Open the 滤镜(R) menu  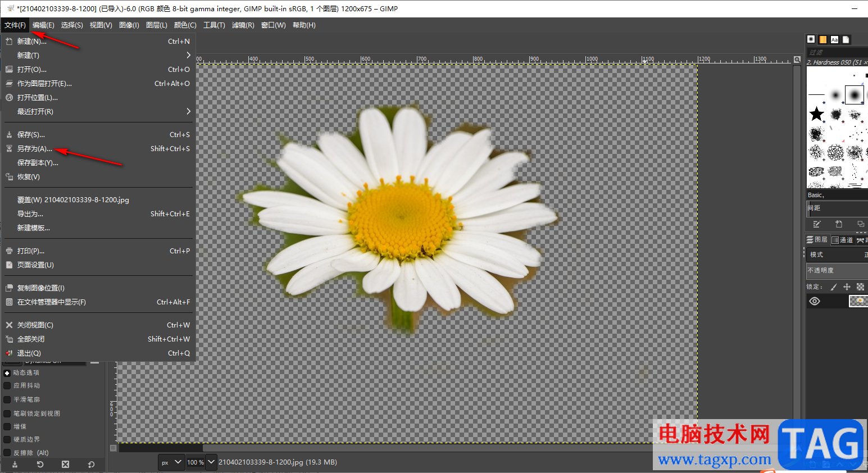pos(243,25)
